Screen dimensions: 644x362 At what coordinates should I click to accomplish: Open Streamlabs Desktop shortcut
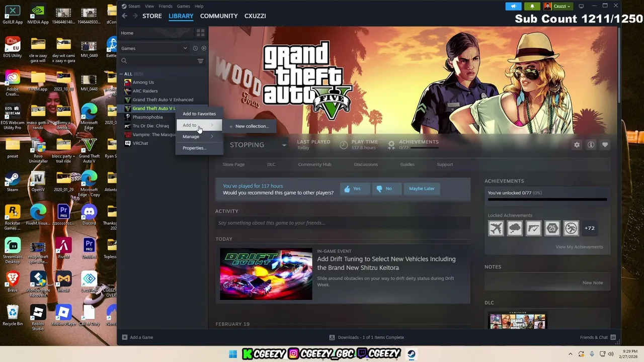click(13, 250)
